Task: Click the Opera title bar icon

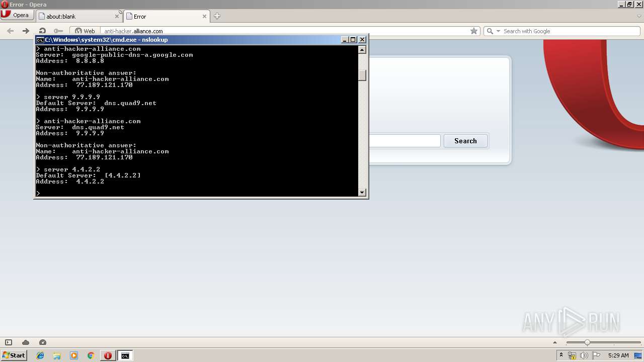Action: pyautogui.click(x=5, y=5)
